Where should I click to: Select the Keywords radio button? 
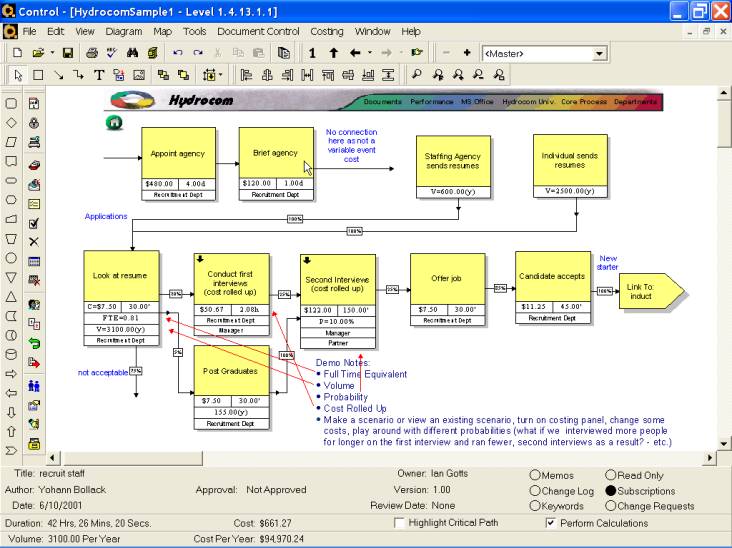click(535, 506)
